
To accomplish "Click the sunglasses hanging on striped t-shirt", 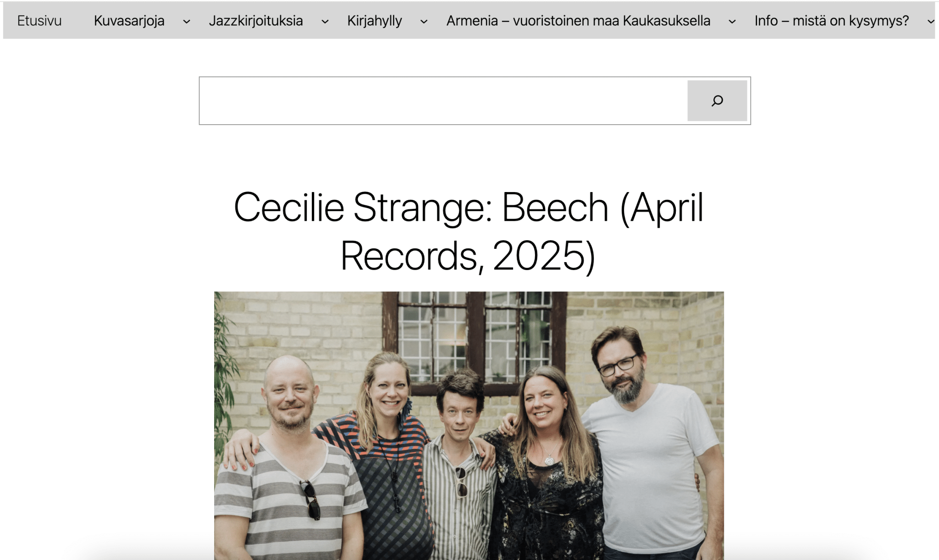I will coord(311,500).
